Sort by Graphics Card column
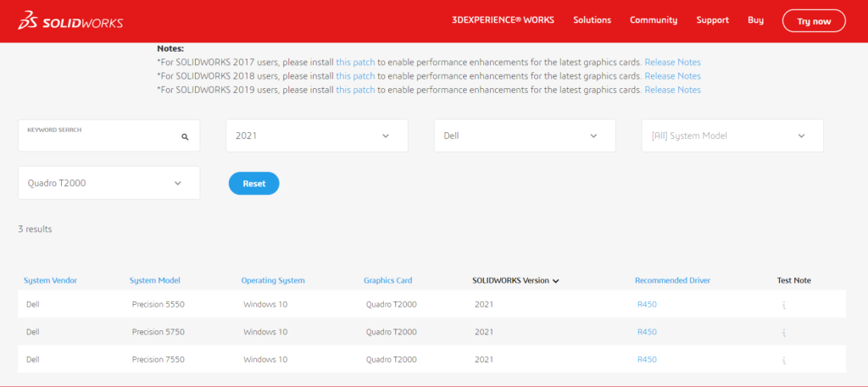Viewport: 868px width, 387px height. [x=388, y=281]
